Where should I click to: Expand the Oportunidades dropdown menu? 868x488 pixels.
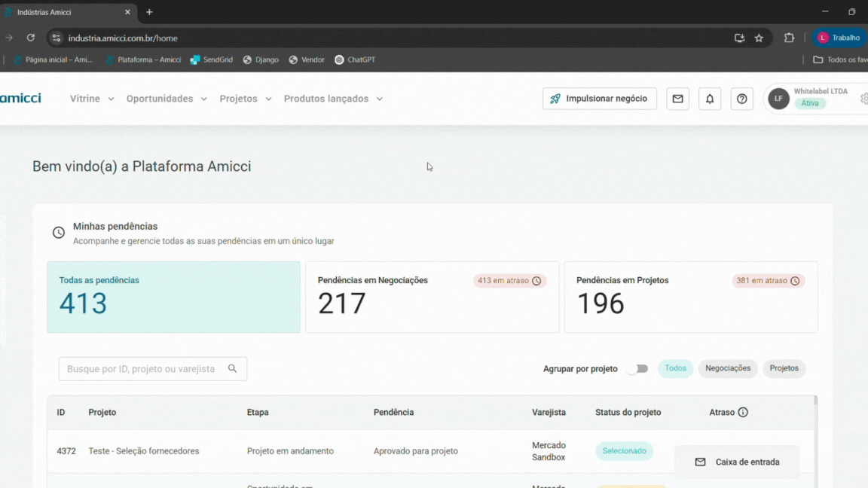[167, 99]
